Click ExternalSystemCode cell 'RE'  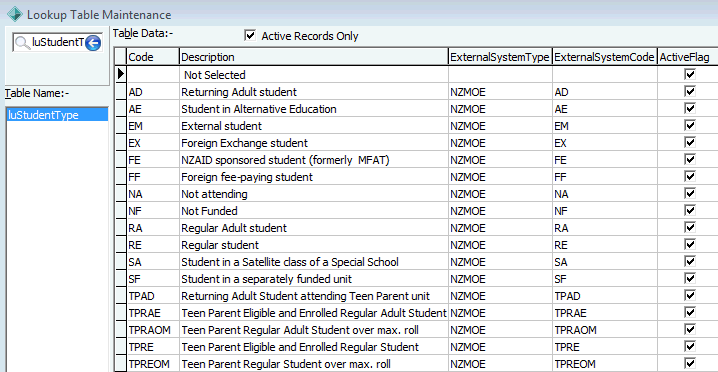(604, 245)
